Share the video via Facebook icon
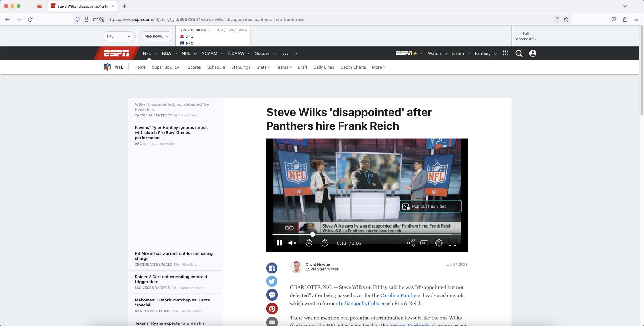Viewport: 644px width, 326px height. pos(272,268)
